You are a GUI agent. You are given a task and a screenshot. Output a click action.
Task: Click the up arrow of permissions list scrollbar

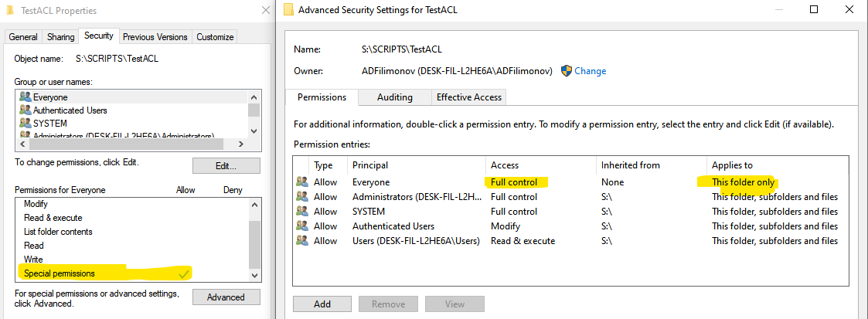[x=254, y=205]
